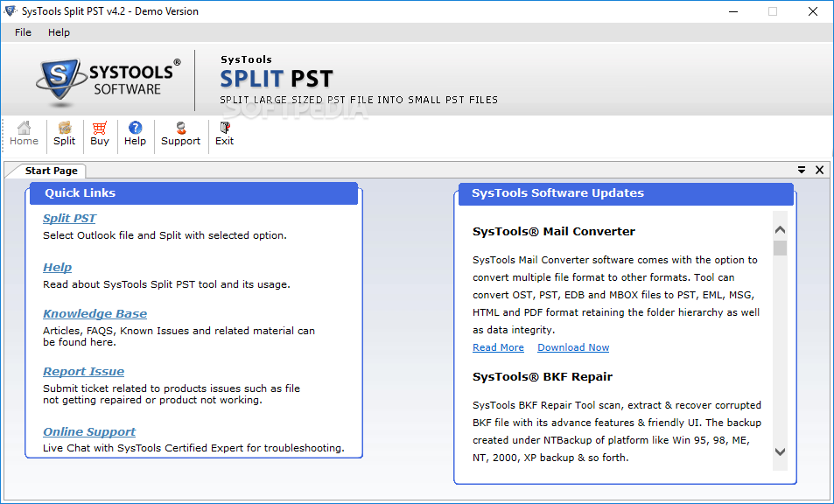Screen dimensions: 834x504
Task: Click the Quick Links panel header
Action: [x=193, y=193]
